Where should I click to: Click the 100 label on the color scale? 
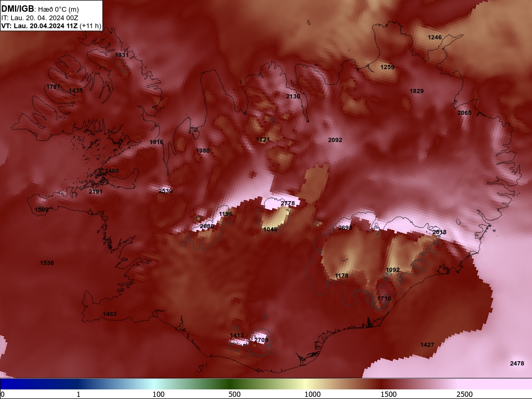click(159, 394)
